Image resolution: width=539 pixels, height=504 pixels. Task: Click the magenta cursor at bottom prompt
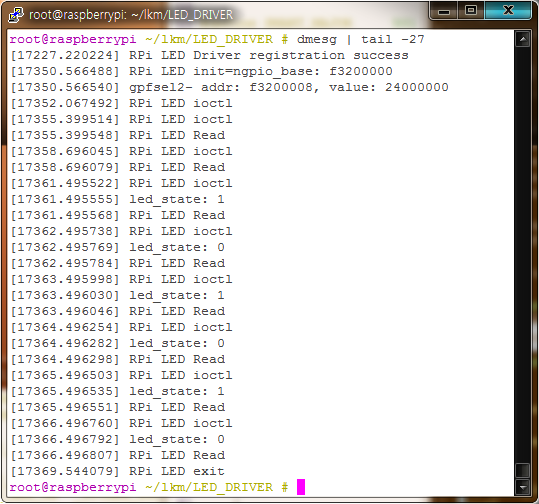coord(301,487)
